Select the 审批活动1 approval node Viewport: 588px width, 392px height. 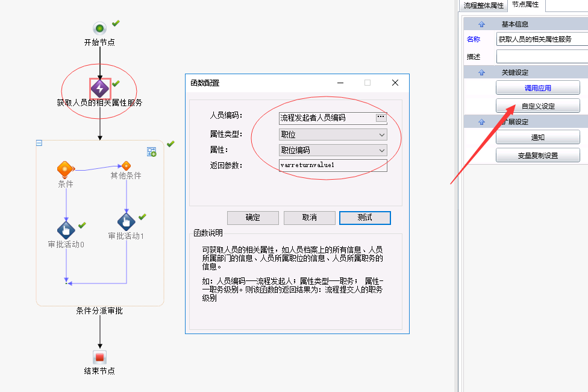127,221
